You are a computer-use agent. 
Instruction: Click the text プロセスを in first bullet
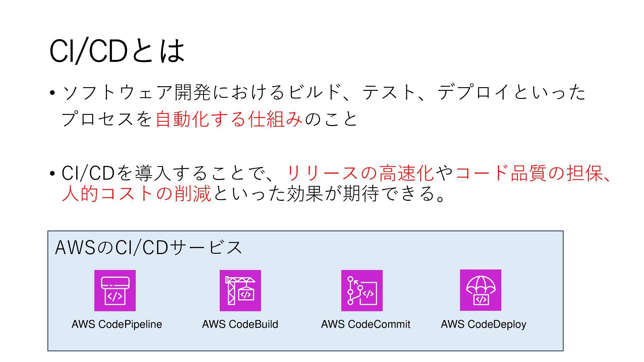108,119
